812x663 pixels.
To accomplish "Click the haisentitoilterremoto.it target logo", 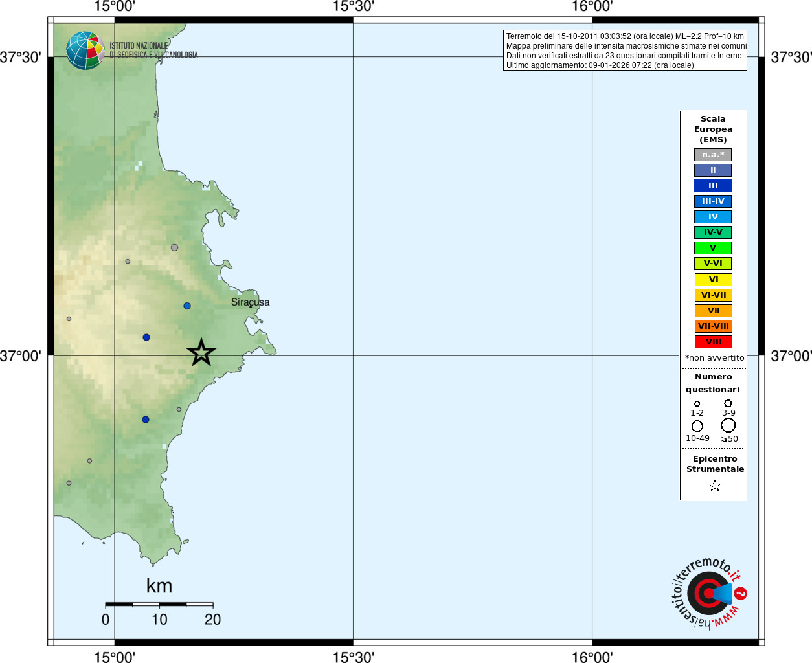I will coord(708,593).
